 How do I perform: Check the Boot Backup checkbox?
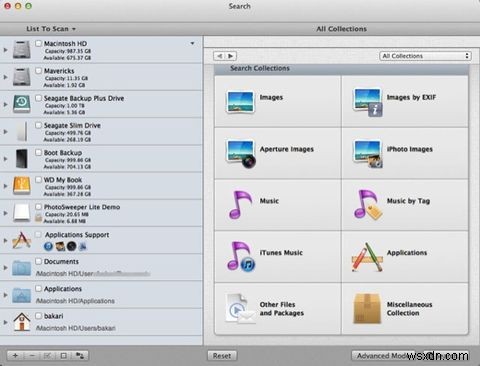click(39, 152)
